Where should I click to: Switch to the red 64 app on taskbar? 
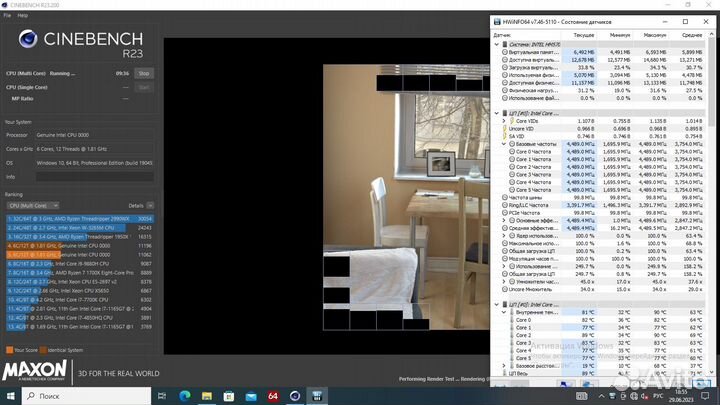tap(273, 396)
